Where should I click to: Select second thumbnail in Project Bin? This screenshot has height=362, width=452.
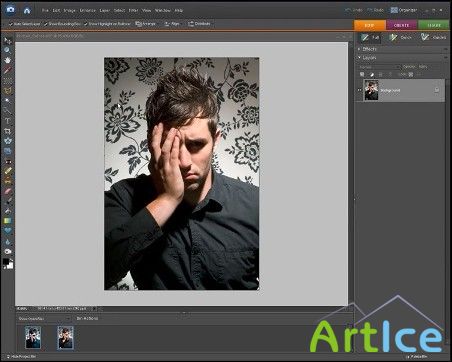coord(65,338)
